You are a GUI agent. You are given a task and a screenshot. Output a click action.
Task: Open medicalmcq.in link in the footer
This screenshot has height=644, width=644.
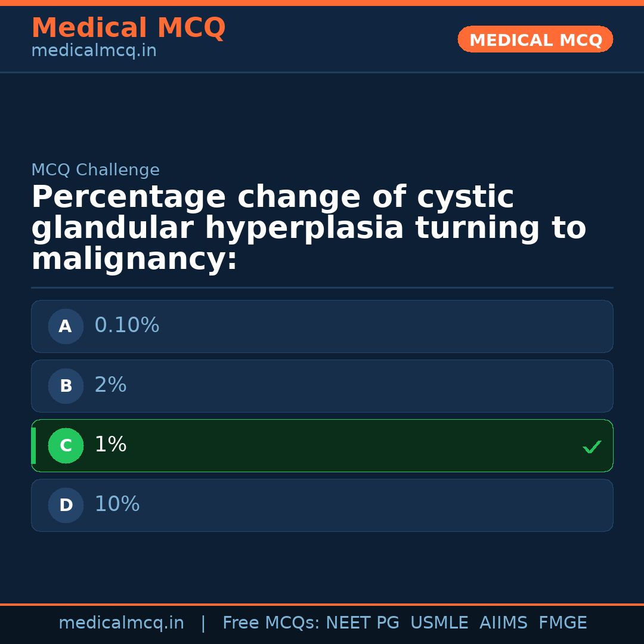[121, 623]
